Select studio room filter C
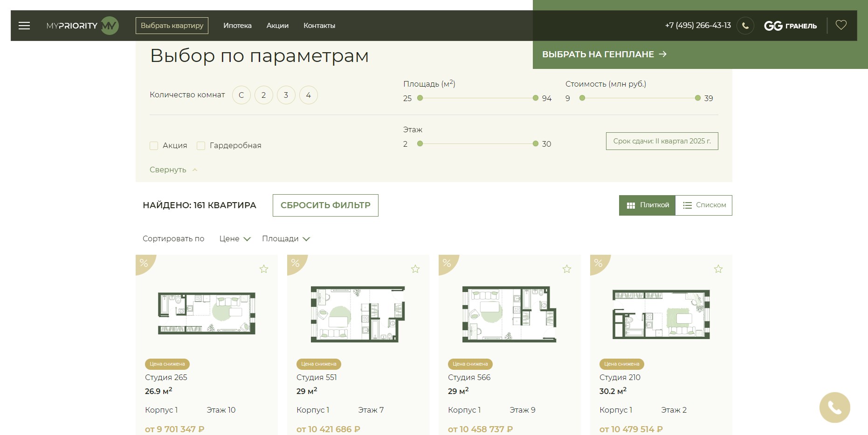868x435 pixels. click(x=241, y=95)
